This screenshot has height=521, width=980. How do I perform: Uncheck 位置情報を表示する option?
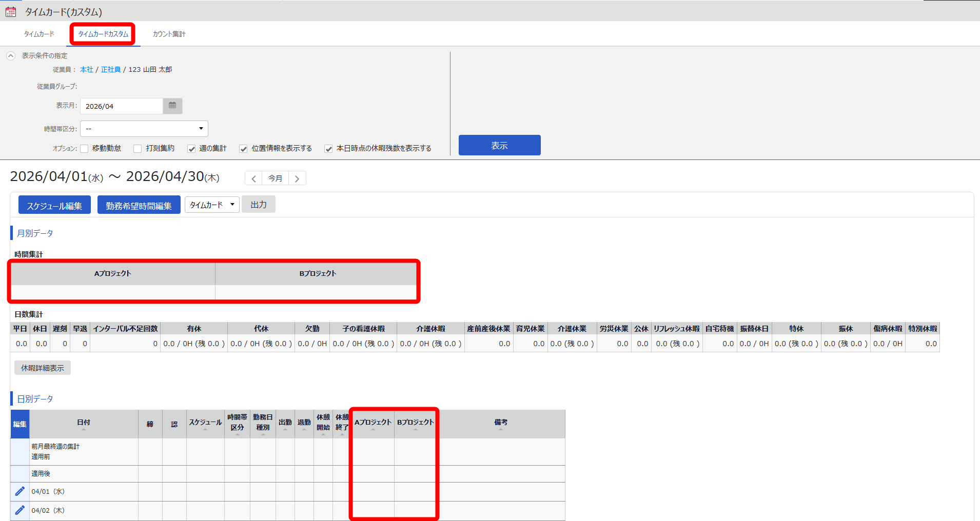(x=244, y=149)
